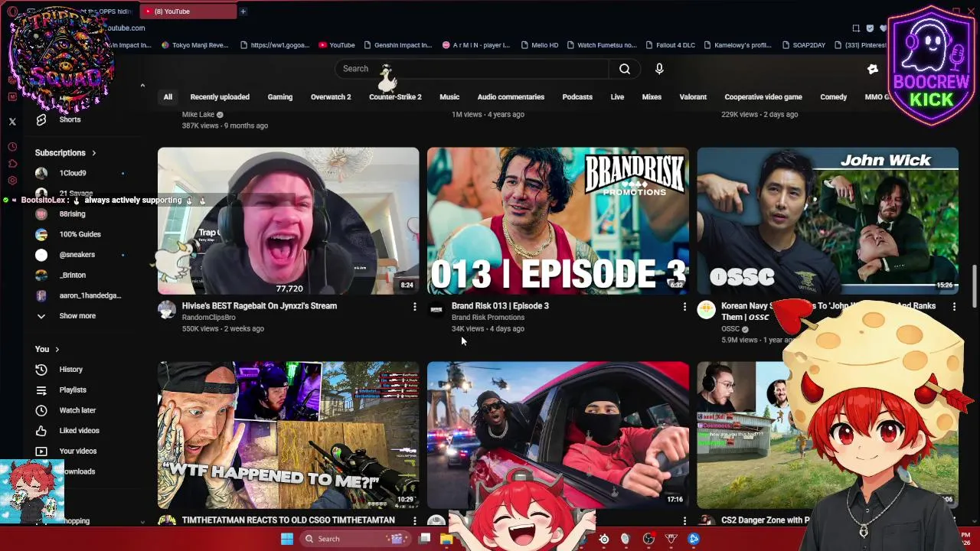Select Overwatch 2 filter chip
Screen dimensions: 980x551
click(x=331, y=97)
